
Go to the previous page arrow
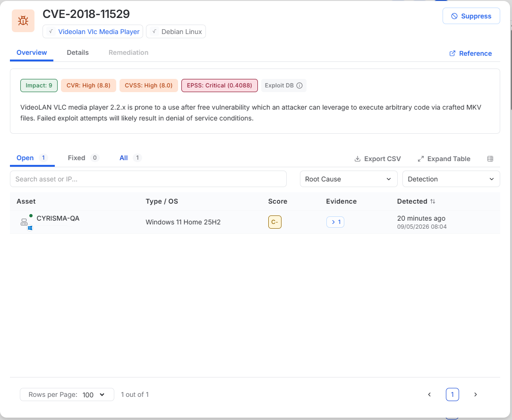[x=429, y=394]
